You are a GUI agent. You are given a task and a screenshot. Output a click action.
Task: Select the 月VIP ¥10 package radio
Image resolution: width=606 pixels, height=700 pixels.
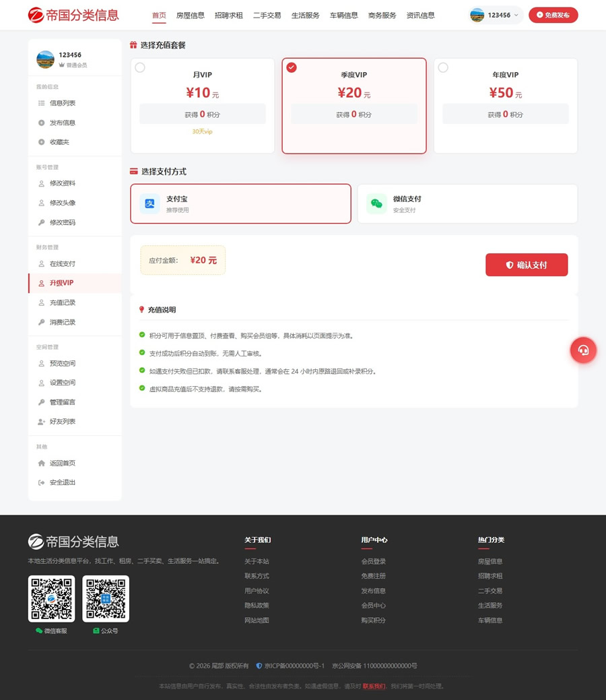(140, 67)
